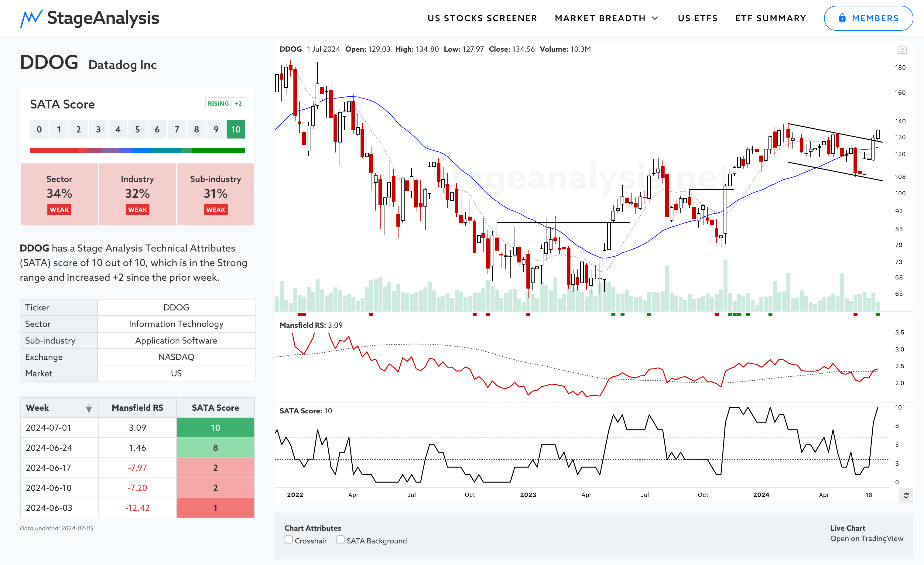Screen dimensions: 924x565
Task: Click the 2023 label on chart timeline
Action: [528, 495]
